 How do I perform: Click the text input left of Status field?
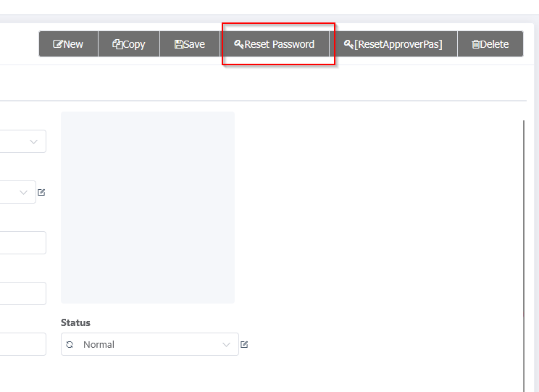pyautogui.click(x=22, y=344)
